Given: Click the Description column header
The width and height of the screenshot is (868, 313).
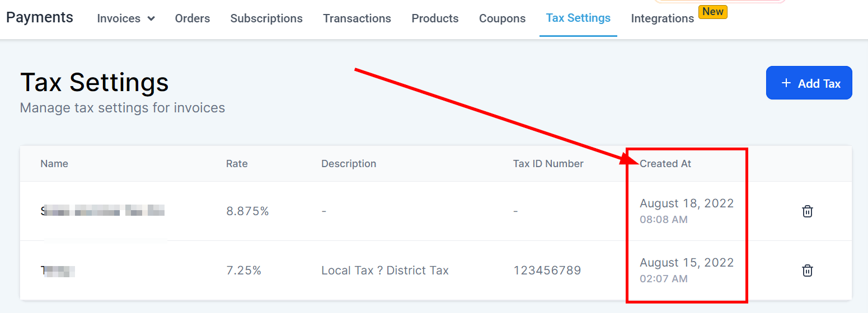Looking at the screenshot, I should point(349,164).
